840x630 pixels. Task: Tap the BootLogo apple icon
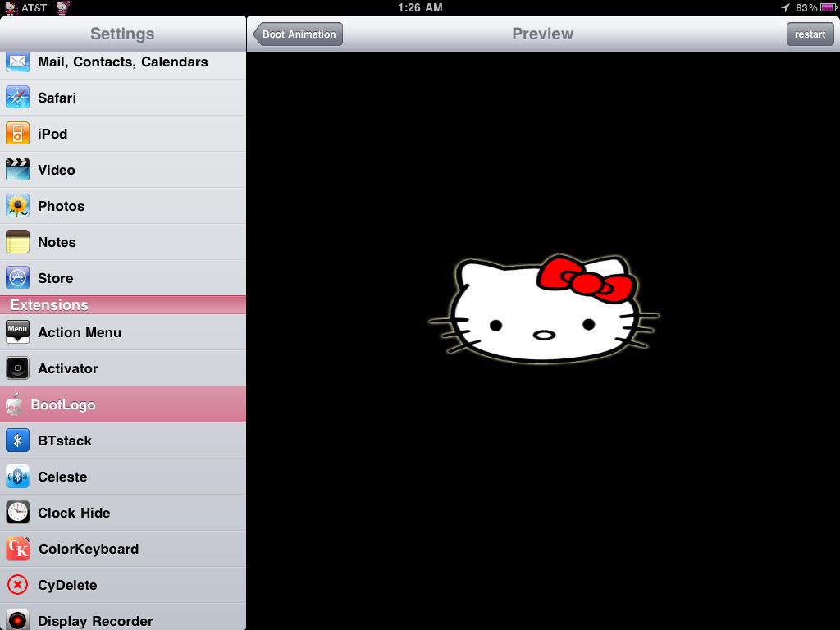15,404
